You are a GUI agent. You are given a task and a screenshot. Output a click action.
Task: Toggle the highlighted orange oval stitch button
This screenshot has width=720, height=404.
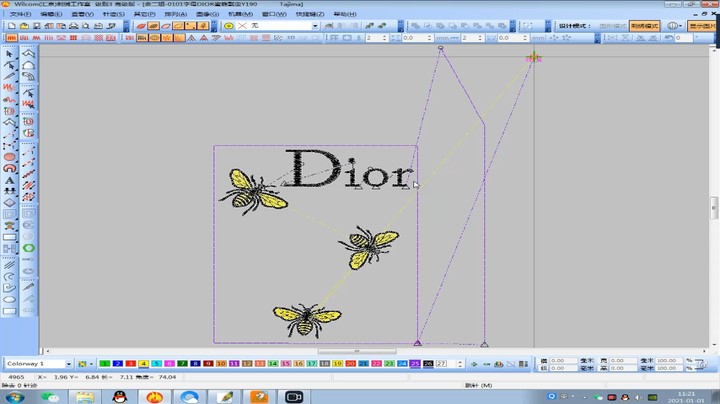tap(154, 38)
